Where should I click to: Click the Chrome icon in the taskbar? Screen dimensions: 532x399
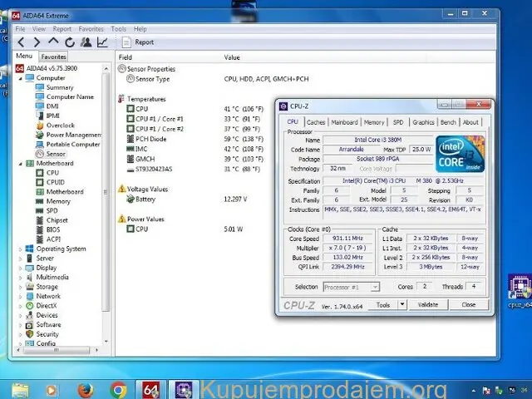click(118, 388)
